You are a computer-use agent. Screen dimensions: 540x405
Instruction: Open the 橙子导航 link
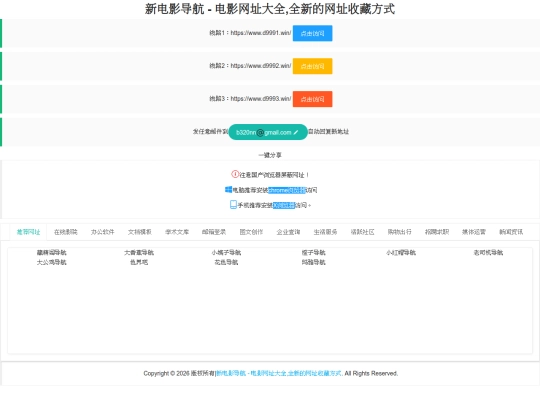(313, 252)
